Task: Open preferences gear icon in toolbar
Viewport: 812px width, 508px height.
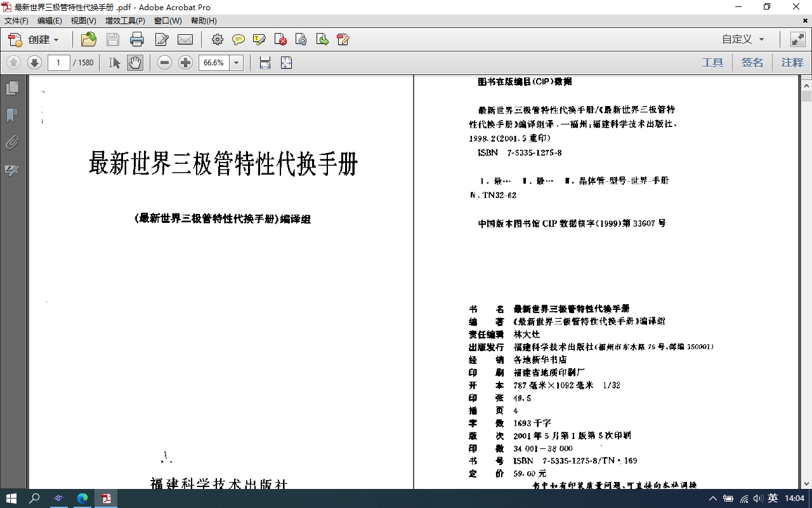Action: [218, 39]
